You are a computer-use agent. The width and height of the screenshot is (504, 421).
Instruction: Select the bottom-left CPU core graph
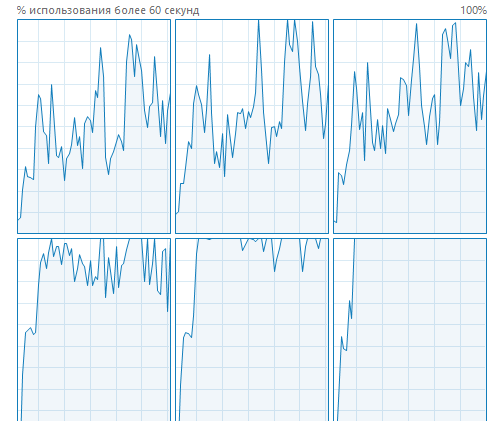[x=94, y=330]
